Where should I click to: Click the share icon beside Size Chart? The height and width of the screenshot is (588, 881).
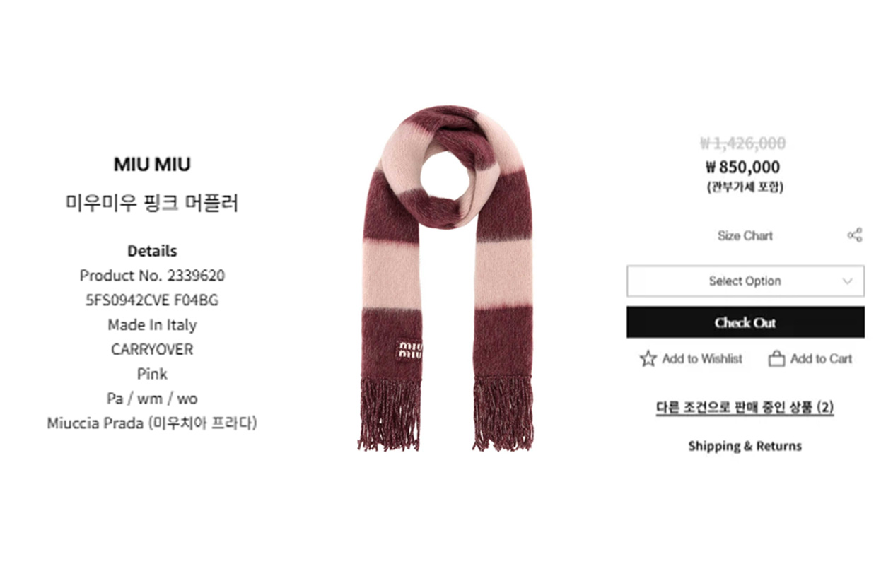(x=855, y=235)
